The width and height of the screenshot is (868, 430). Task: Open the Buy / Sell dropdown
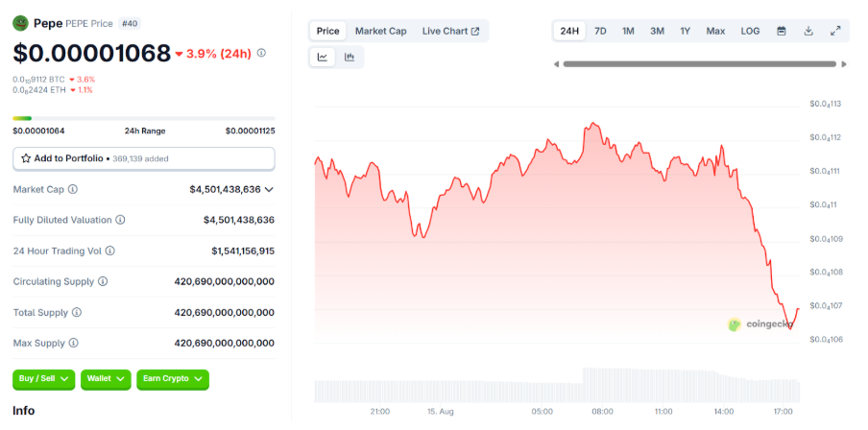pos(44,379)
